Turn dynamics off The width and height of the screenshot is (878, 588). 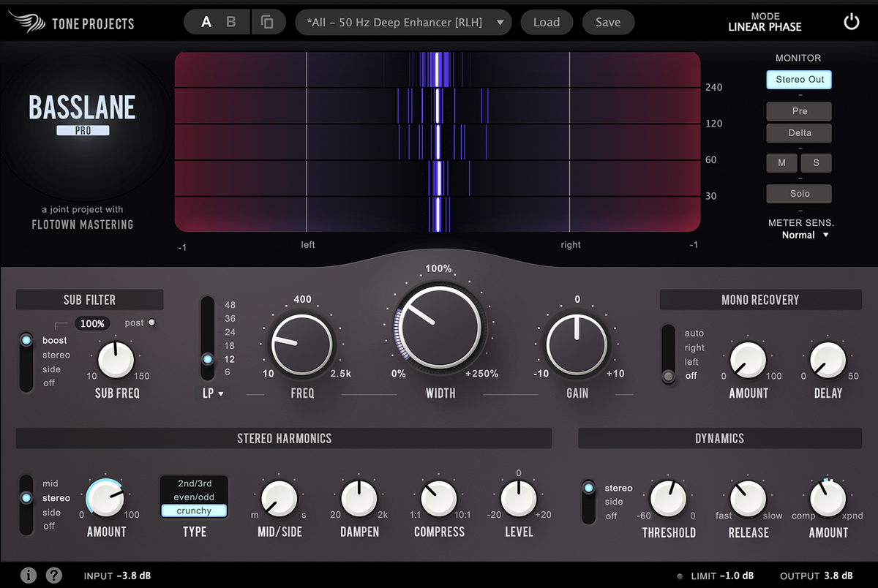point(611,516)
